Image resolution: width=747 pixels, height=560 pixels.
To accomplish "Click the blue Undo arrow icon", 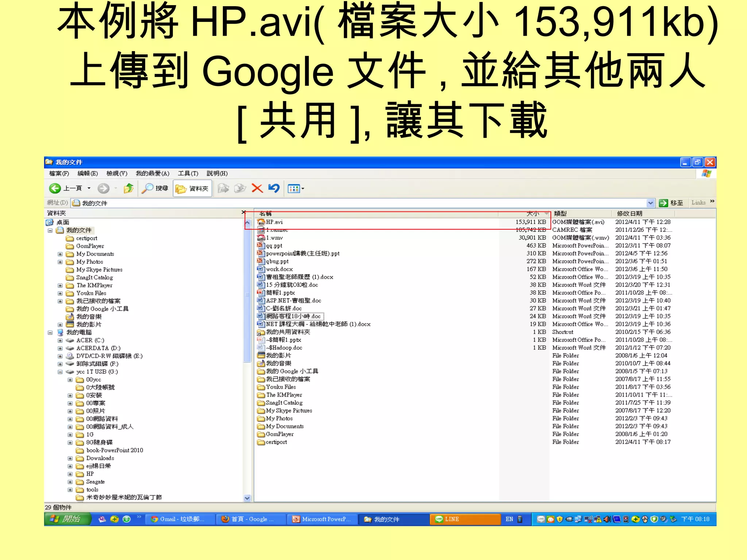I will [x=274, y=188].
